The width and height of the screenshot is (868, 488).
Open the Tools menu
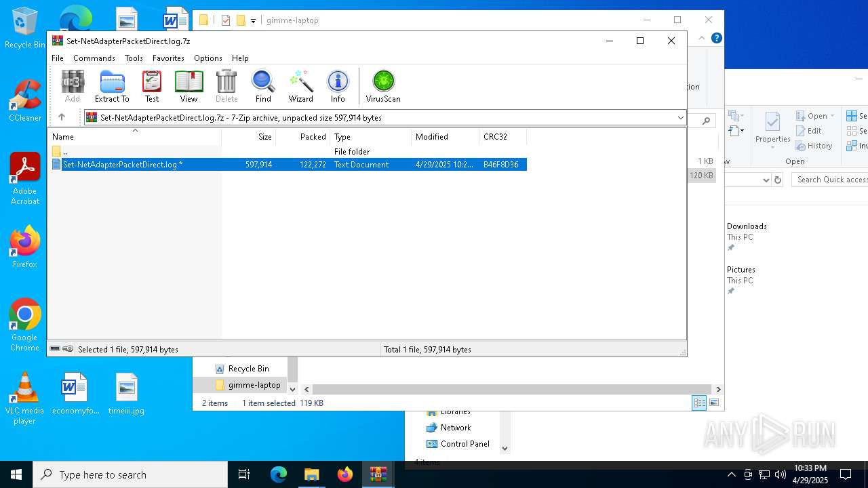[x=134, y=58]
